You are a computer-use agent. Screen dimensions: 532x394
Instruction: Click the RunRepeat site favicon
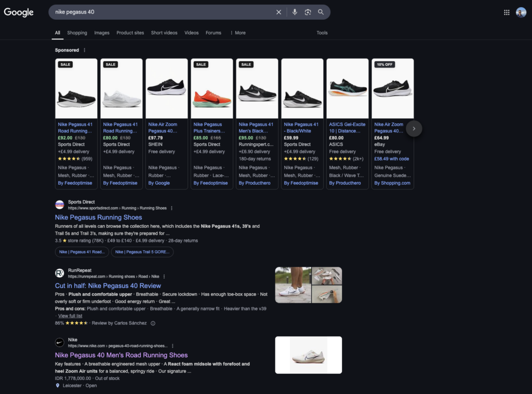60,273
